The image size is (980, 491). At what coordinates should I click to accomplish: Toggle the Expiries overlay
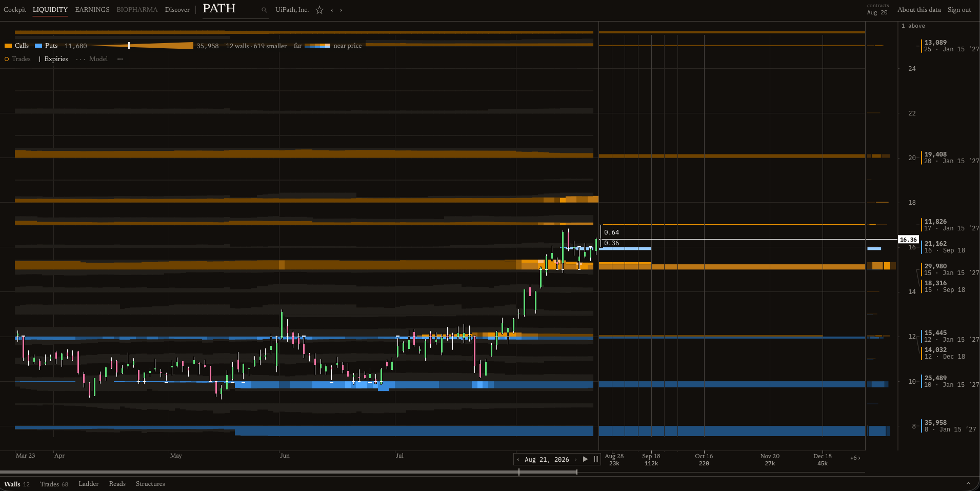click(x=54, y=59)
